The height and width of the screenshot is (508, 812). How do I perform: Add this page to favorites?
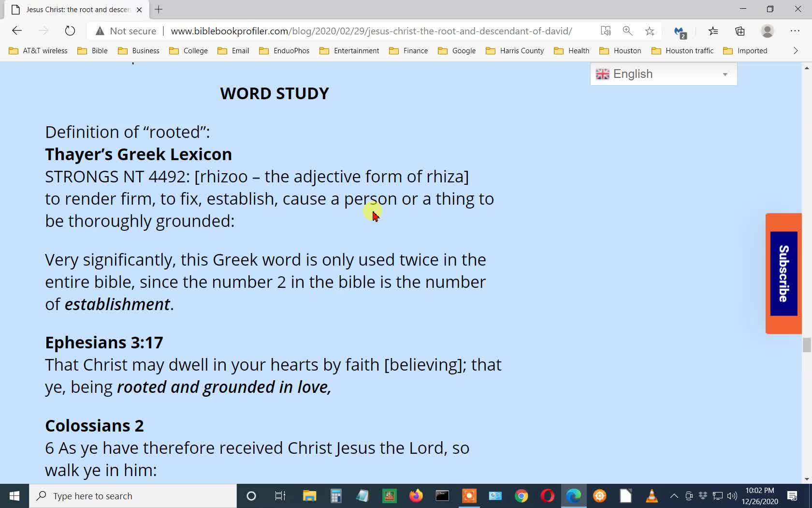pyautogui.click(x=650, y=30)
